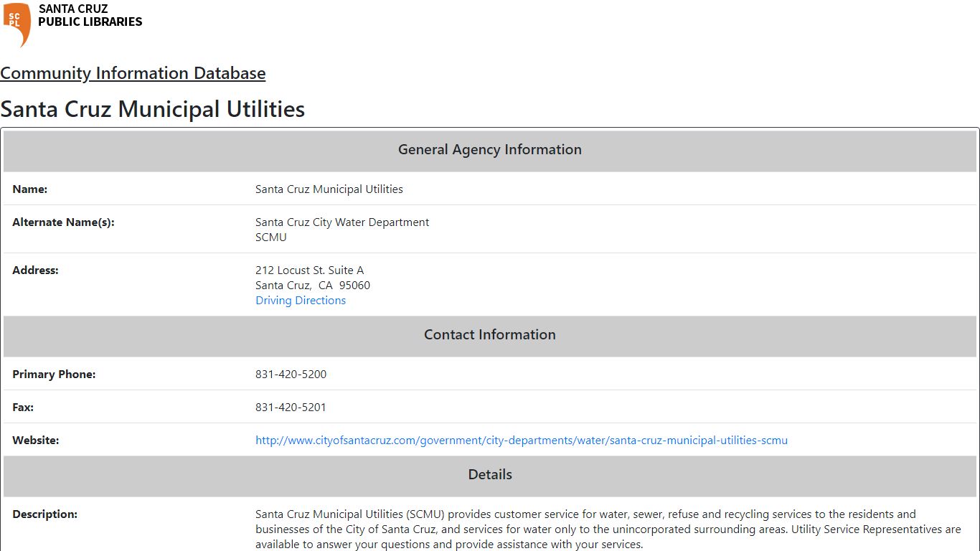The height and width of the screenshot is (551, 980).
Task: Click the Description: label
Action: tap(44, 514)
